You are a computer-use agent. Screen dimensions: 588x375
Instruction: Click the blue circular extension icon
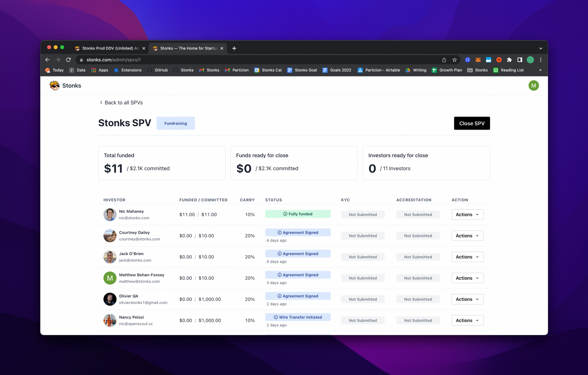[x=467, y=60]
